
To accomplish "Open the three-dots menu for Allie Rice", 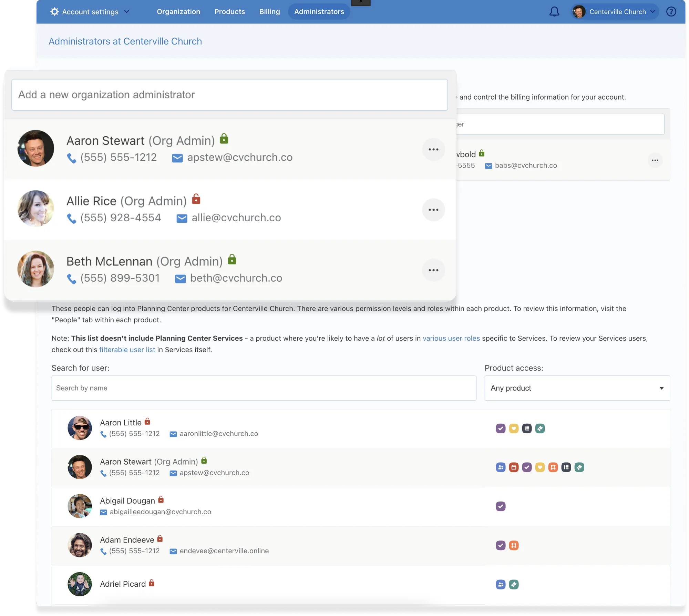I will 433,210.
